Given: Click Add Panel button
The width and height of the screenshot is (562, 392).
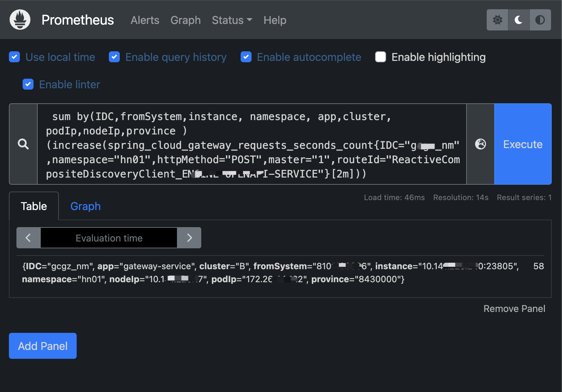Looking at the screenshot, I should pos(43,346).
